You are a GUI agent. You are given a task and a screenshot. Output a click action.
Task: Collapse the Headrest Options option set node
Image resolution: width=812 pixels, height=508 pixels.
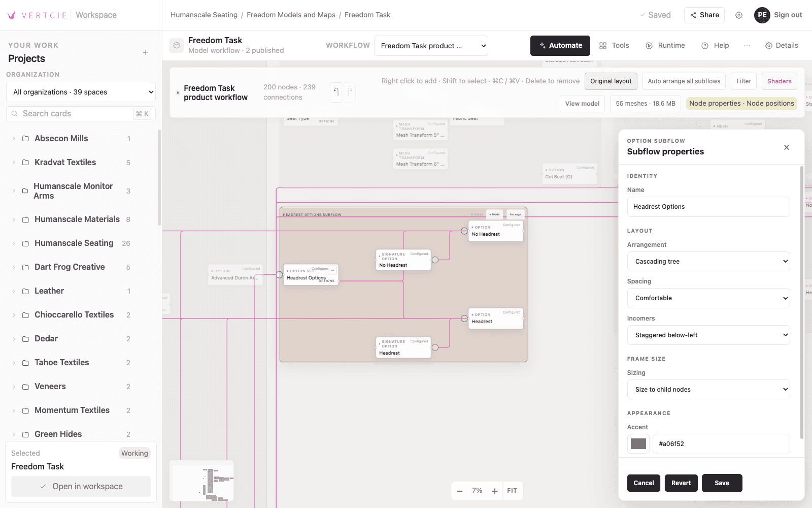click(332, 270)
